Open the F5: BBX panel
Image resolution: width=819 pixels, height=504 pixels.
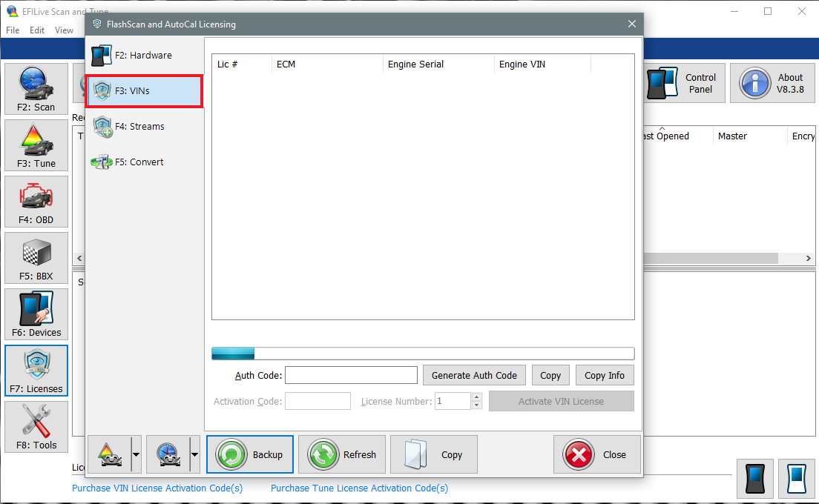pyautogui.click(x=36, y=257)
